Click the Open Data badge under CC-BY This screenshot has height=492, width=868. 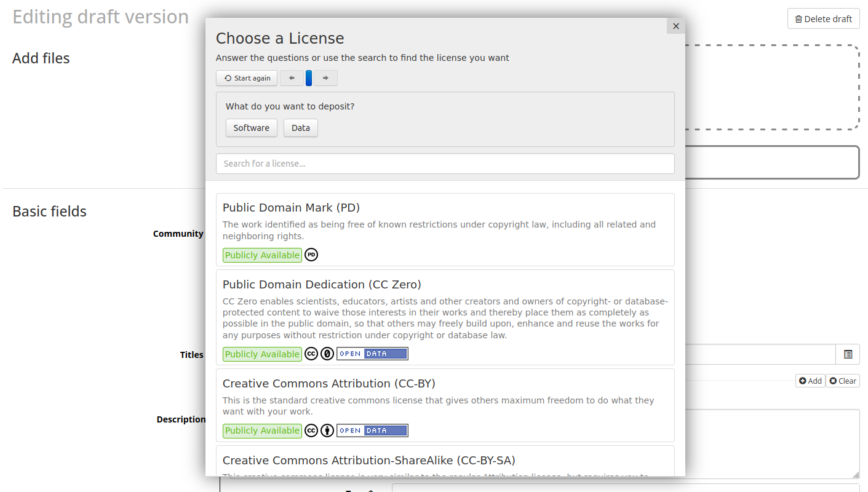coord(372,430)
